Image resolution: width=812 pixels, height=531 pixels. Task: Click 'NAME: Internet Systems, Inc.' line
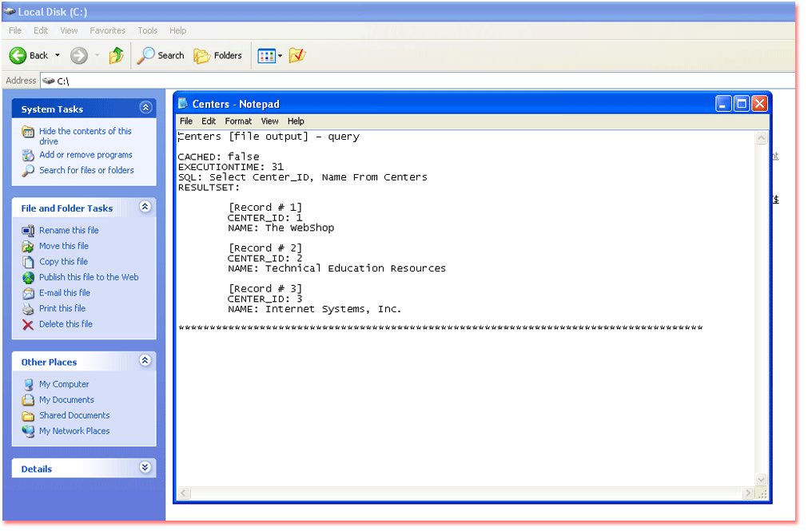coord(315,310)
